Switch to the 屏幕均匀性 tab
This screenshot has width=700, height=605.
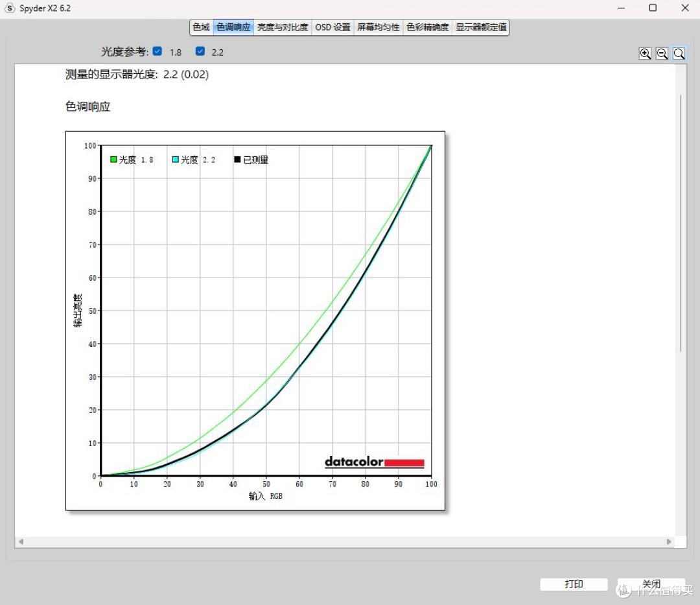378,27
